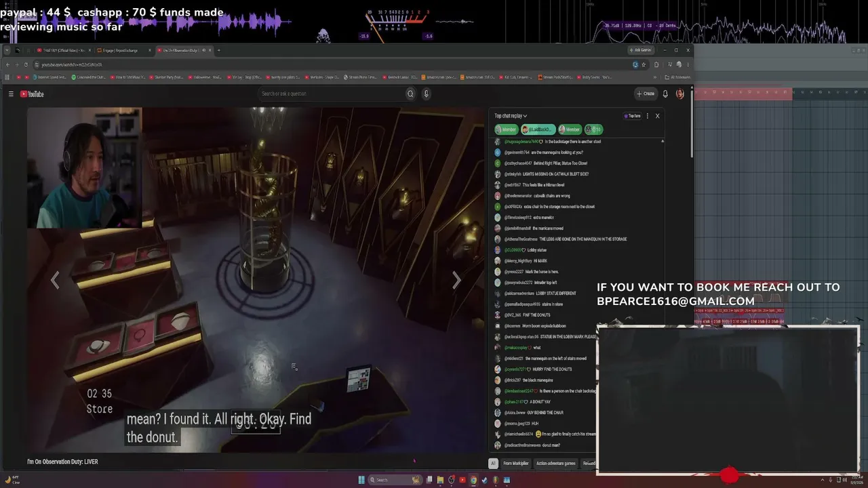The width and height of the screenshot is (868, 488).
Task: Click the YouTube URL address bar
Action: 332,64
